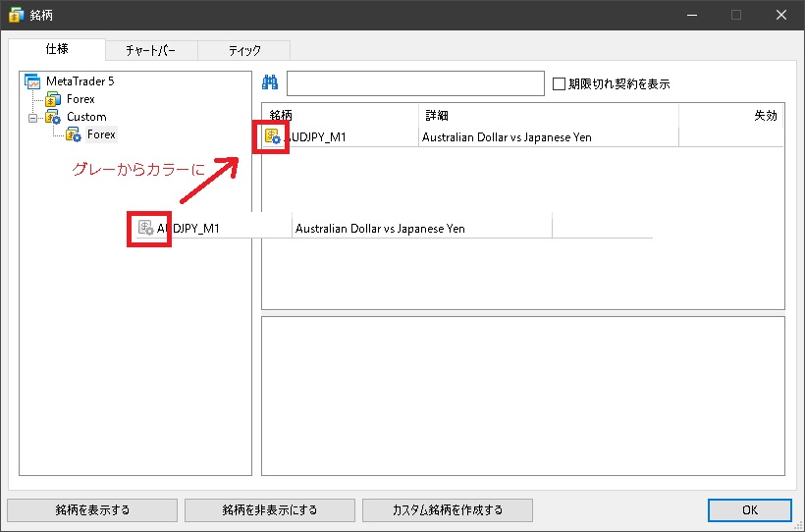Open the チャートバー tab
Image resolution: width=805 pixels, height=532 pixels.
151,50
